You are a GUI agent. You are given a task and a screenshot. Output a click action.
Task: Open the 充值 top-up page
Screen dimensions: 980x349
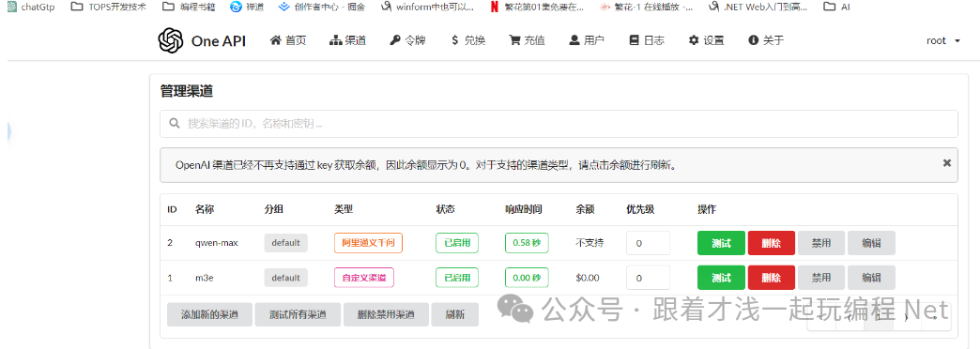528,40
